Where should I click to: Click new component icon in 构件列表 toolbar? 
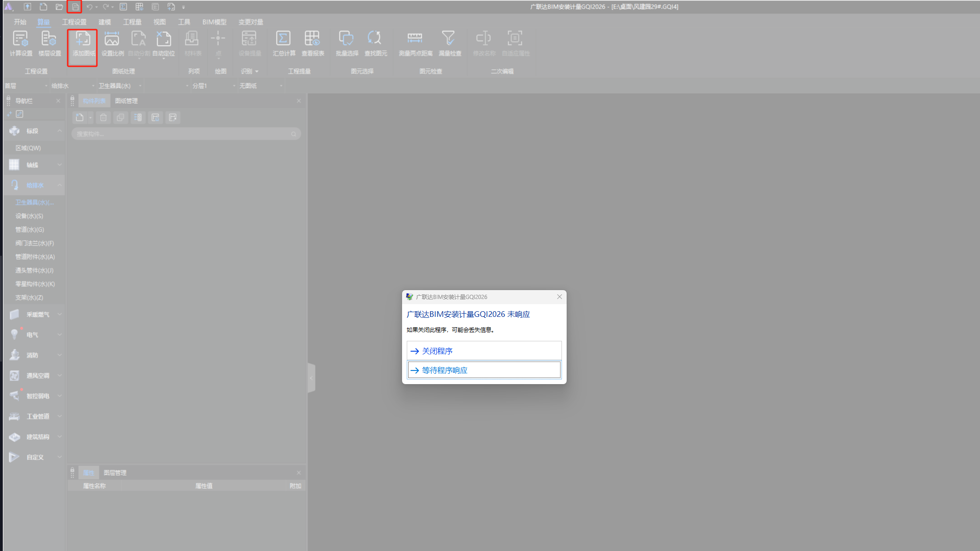point(80,118)
